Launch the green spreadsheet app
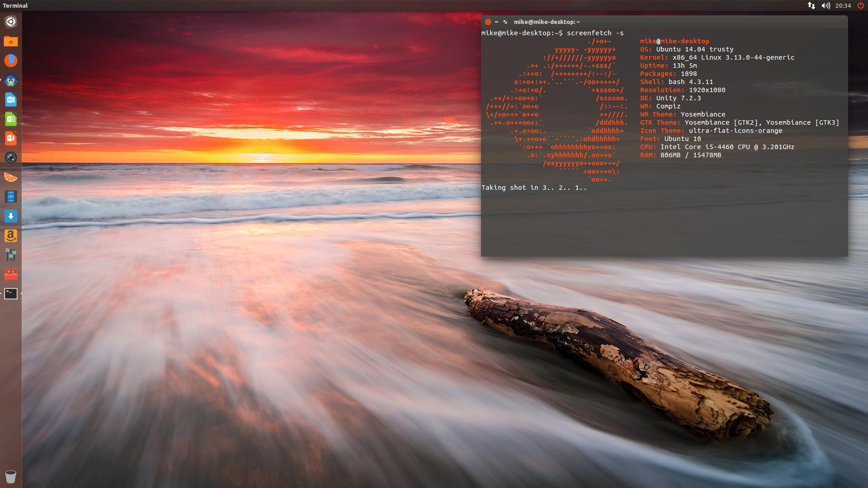Viewport: 868px width, 488px height. 11,119
